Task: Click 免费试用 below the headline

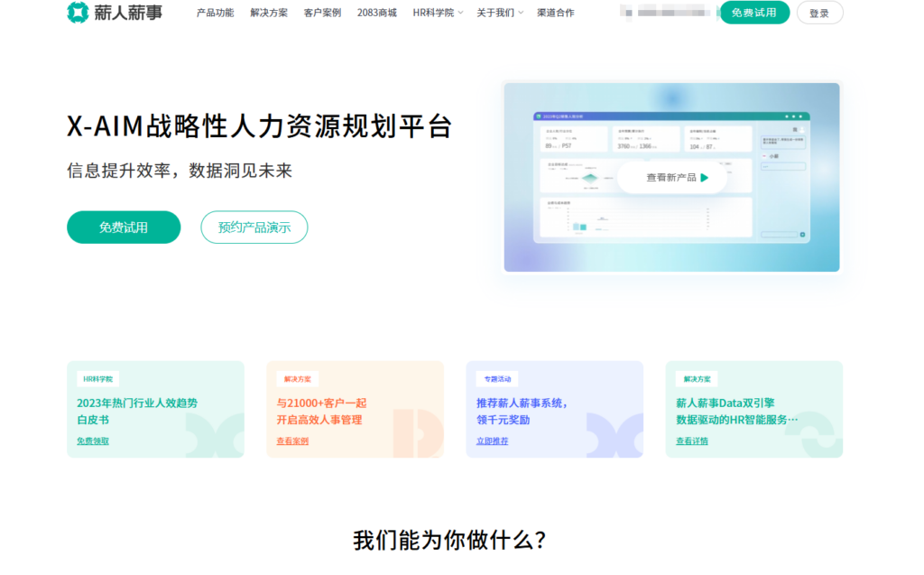Action: [124, 227]
